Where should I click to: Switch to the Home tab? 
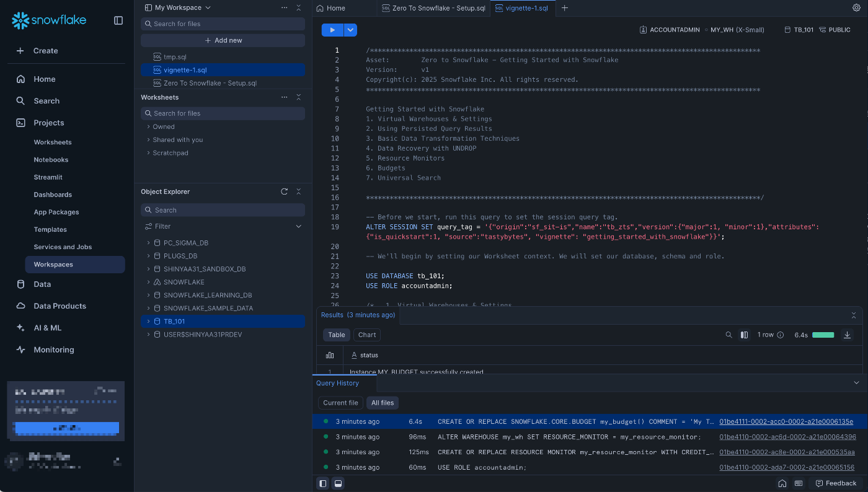pyautogui.click(x=330, y=8)
